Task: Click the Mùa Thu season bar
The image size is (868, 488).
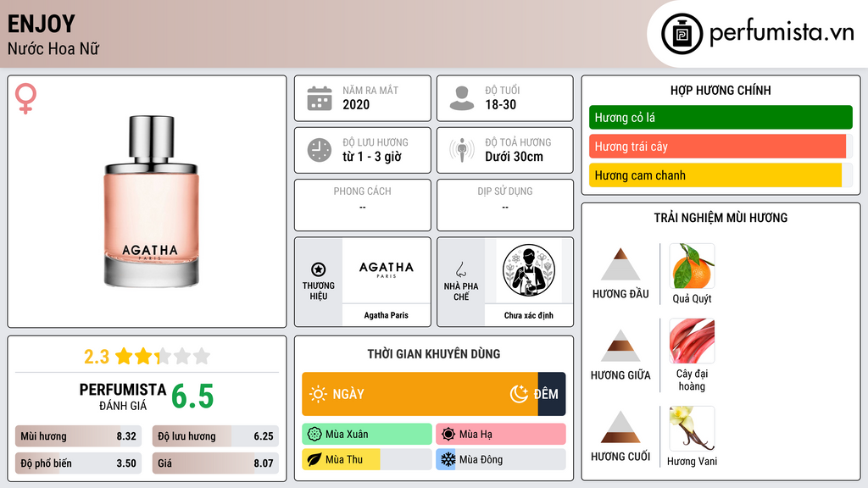Action: 367,459
